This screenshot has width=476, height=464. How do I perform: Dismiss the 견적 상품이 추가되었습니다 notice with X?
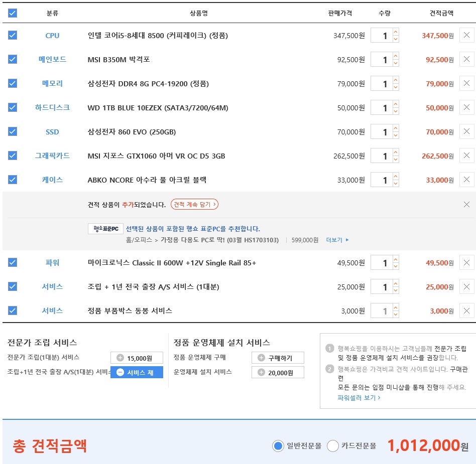click(466, 205)
